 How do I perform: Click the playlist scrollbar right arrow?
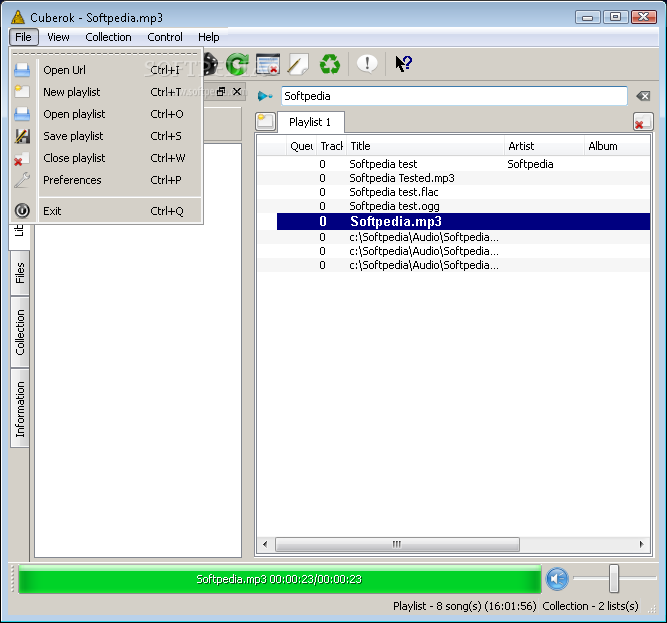641,544
